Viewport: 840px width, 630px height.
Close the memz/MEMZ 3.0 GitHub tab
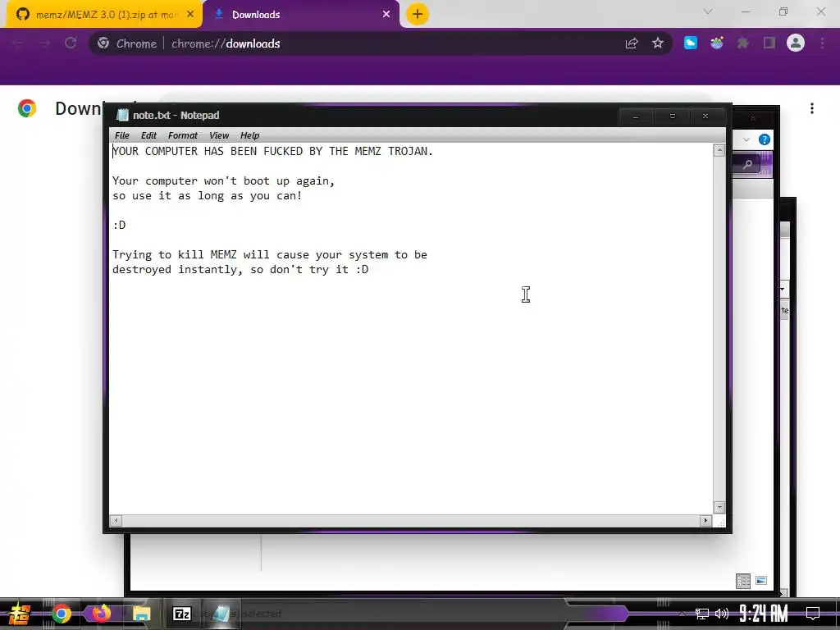tap(190, 15)
